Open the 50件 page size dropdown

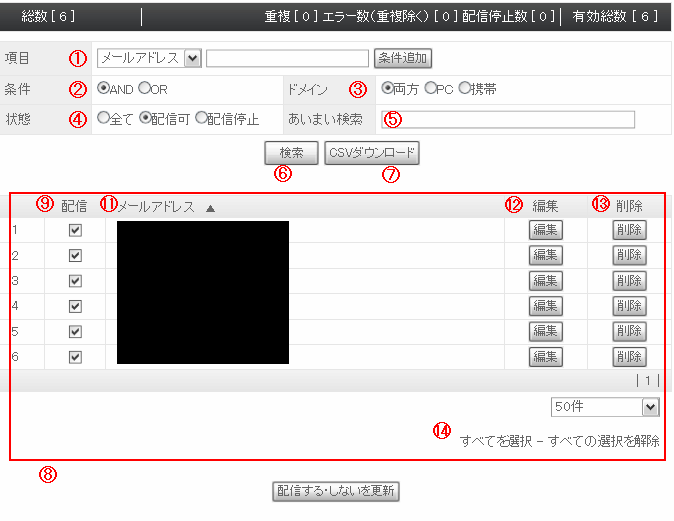tap(605, 407)
